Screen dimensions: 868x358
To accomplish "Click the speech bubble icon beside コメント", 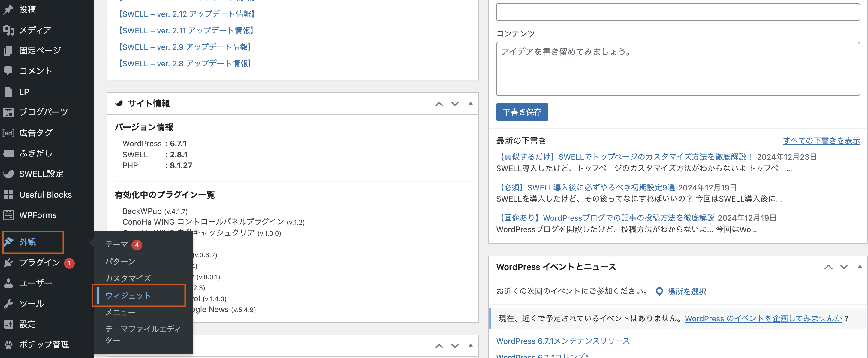I will tap(8, 71).
